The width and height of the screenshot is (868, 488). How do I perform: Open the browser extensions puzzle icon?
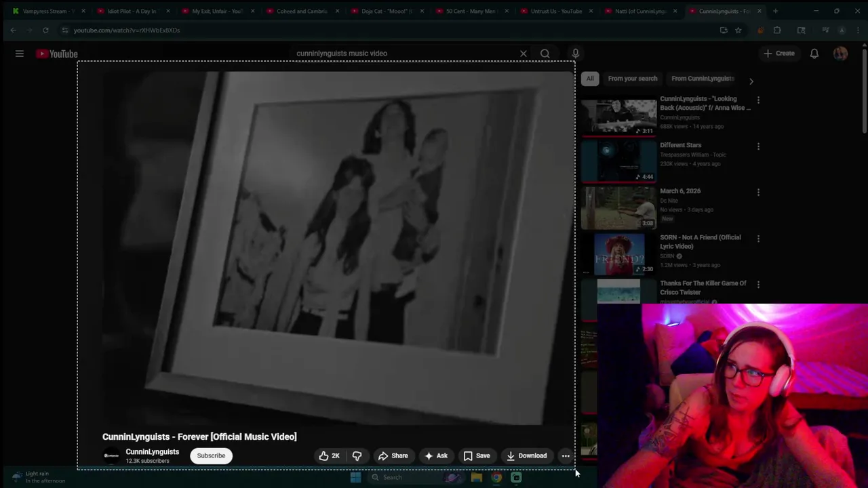(777, 30)
